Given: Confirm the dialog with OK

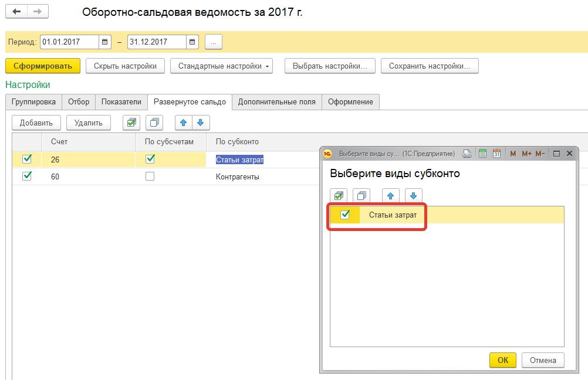Looking at the screenshot, I should [x=503, y=360].
